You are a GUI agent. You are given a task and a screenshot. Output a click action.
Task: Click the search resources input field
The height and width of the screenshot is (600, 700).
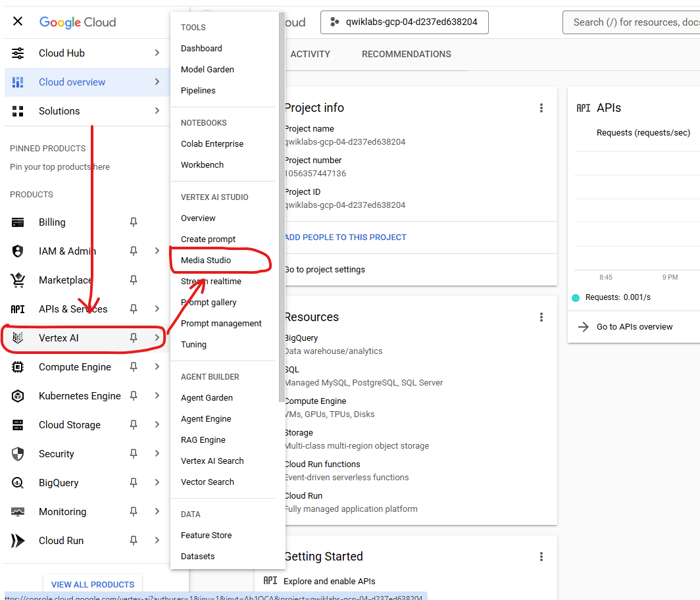[632, 22]
